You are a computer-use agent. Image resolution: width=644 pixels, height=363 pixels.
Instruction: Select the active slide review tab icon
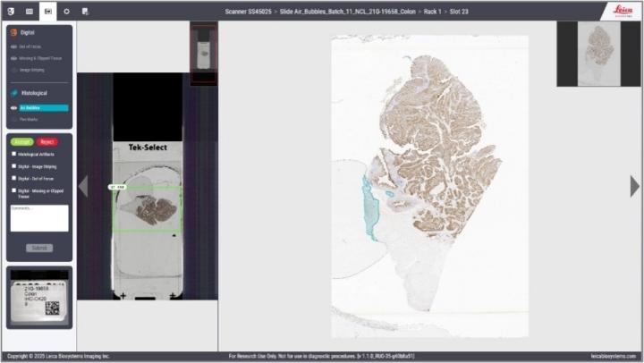pos(48,12)
